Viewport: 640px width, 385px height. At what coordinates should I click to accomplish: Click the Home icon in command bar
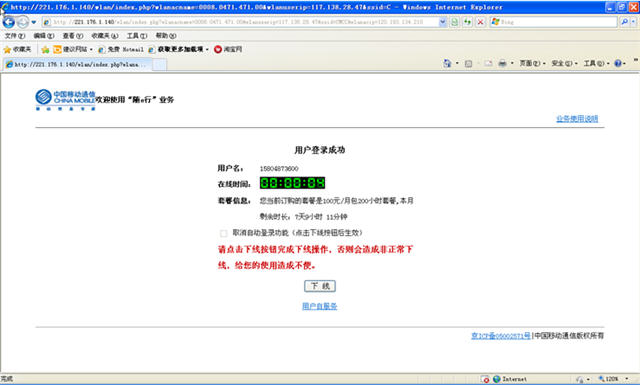tap(447, 63)
